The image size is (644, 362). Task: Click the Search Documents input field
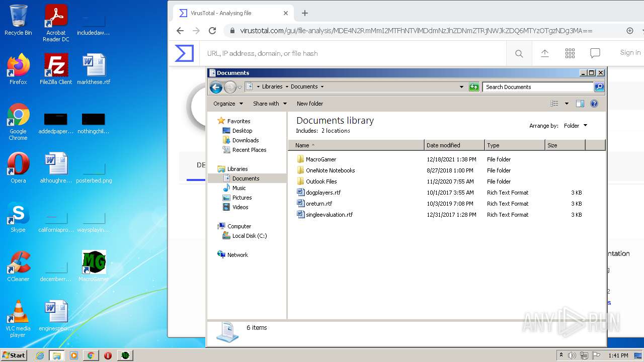click(x=537, y=87)
